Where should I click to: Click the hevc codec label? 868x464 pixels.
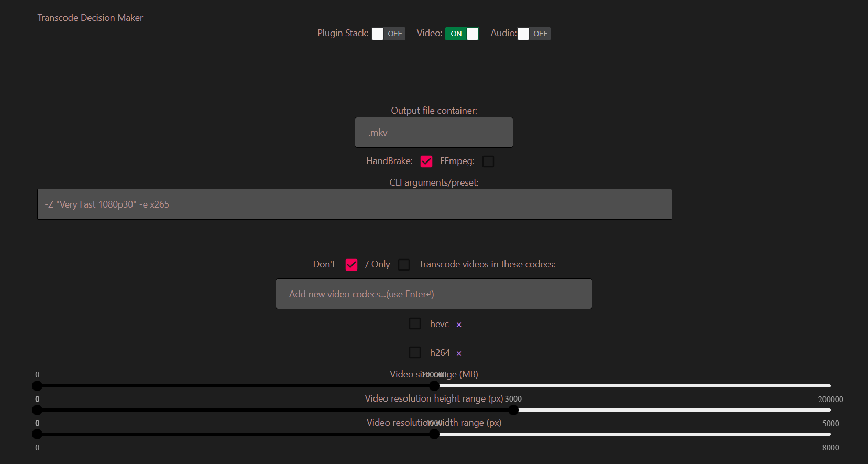click(x=439, y=324)
